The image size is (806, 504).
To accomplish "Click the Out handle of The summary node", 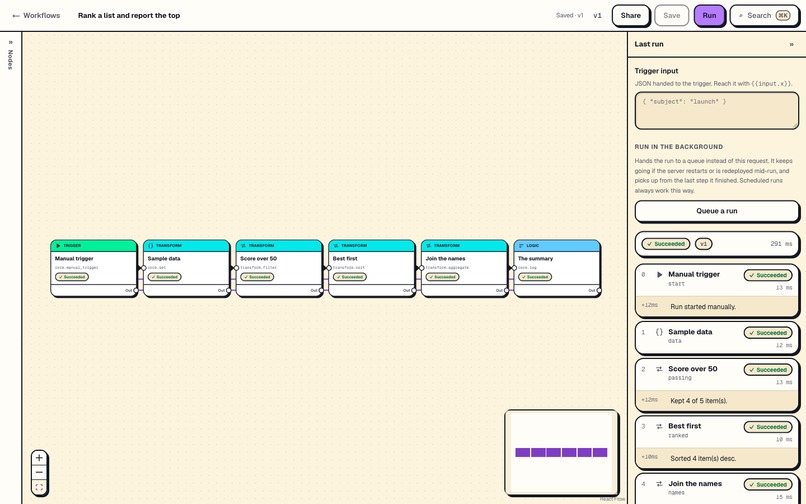I will click(598, 291).
